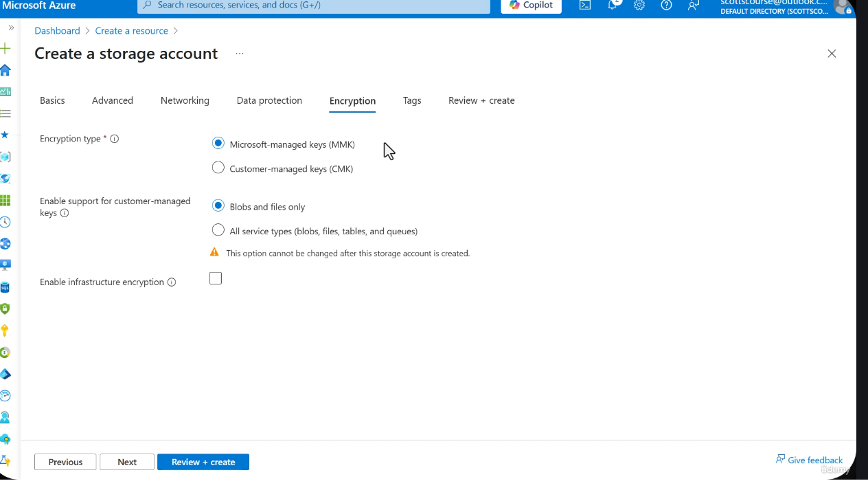Select Customer-managed keys (CMK)
Screen dimensions: 868x481
[x=218, y=167]
